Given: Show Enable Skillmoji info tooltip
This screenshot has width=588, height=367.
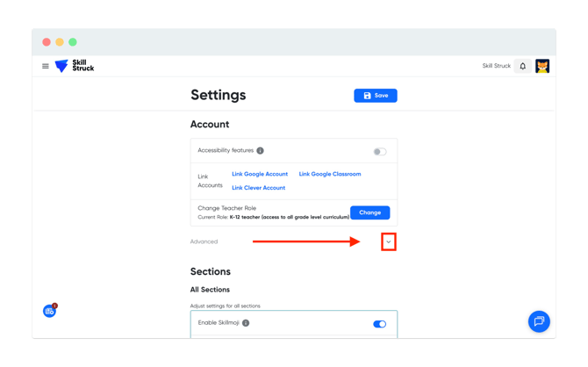Looking at the screenshot, I should (x=246, y=323).
